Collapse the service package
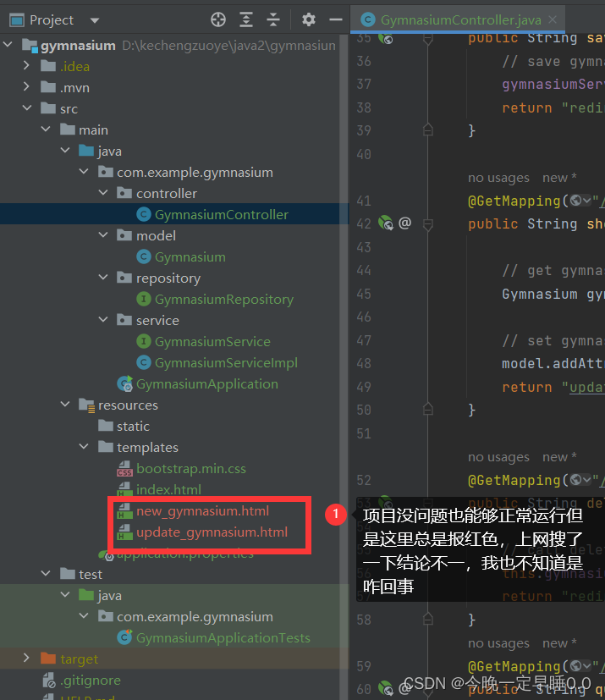 103,320
